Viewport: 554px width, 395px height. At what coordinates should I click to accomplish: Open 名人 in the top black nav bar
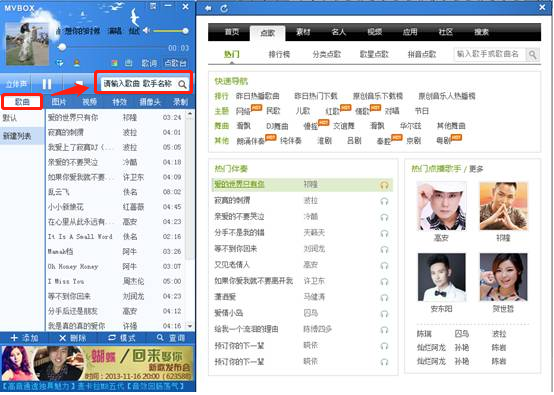[338, 32]
